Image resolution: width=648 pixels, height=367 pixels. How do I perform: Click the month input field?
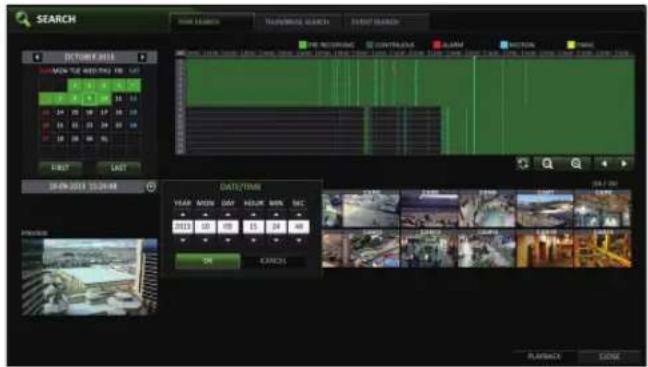205,227
